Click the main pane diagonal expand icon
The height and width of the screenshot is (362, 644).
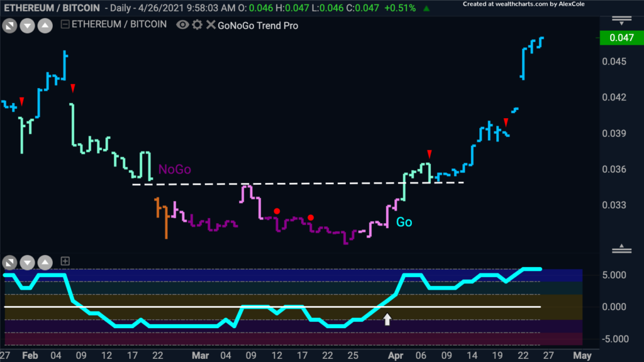tap(9, 26)
